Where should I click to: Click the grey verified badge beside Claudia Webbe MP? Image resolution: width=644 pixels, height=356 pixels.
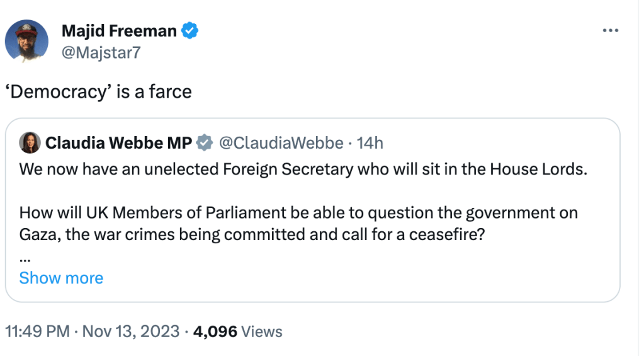pyautogui.click(x=205, y=144)
